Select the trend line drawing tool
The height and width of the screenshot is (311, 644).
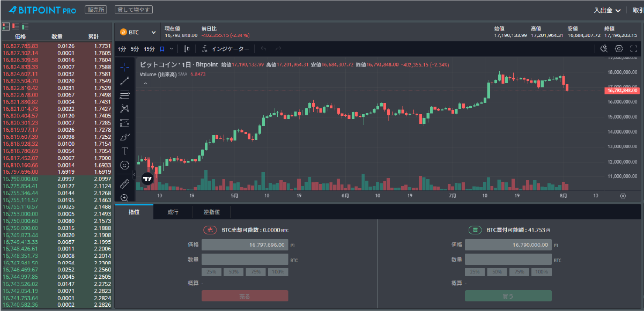point(125,81)
